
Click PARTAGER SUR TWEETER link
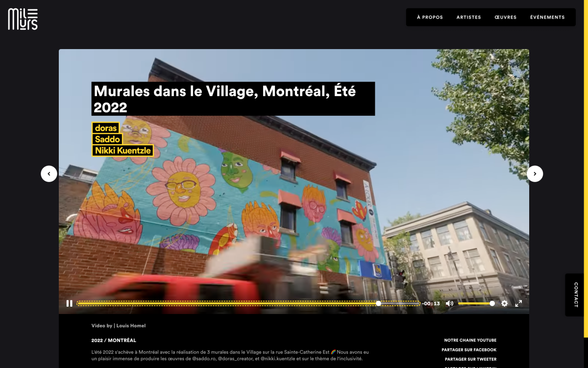(470, 359)
